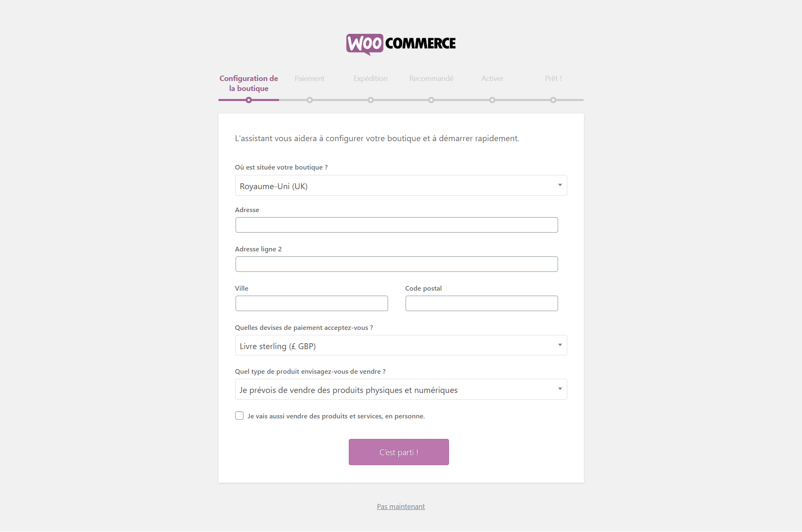Open the Livre sterling currency dropdown
The width and height of the screenshot is (802, 532).
[x=401, y=345]
